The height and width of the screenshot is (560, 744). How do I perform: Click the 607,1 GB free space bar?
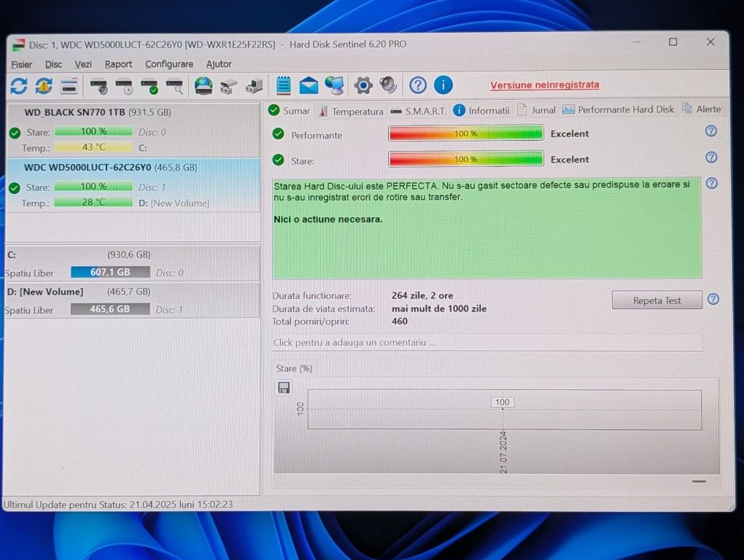tap(110, 272)
